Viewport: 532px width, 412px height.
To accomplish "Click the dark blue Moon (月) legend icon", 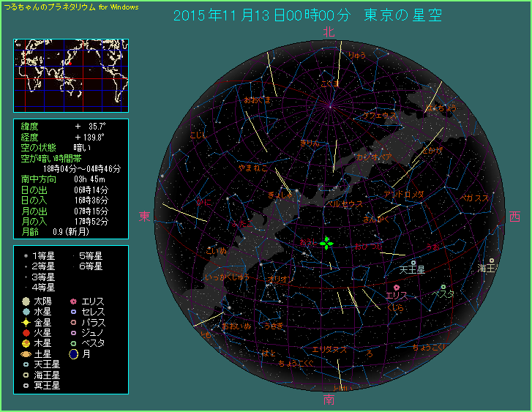I will 73,353.
